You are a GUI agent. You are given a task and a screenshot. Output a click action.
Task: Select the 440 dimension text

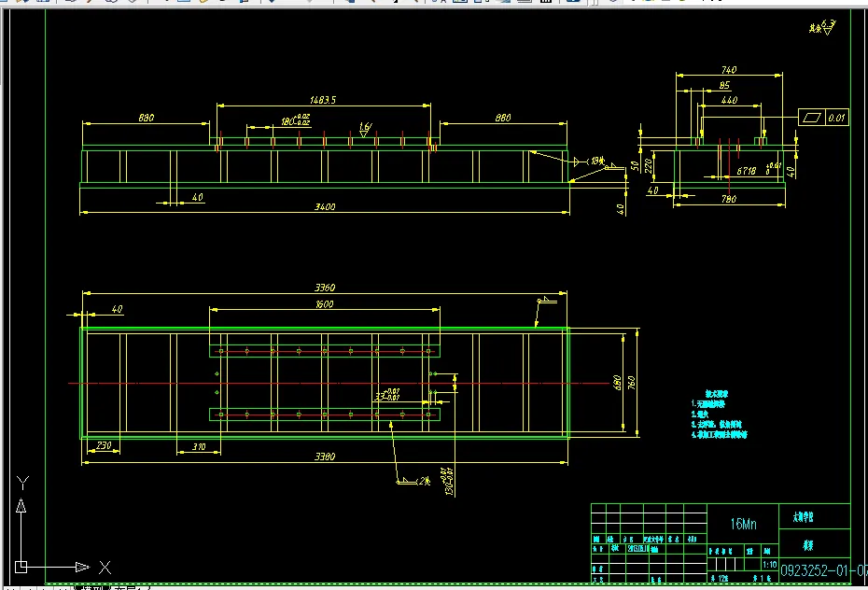point(729,100)
